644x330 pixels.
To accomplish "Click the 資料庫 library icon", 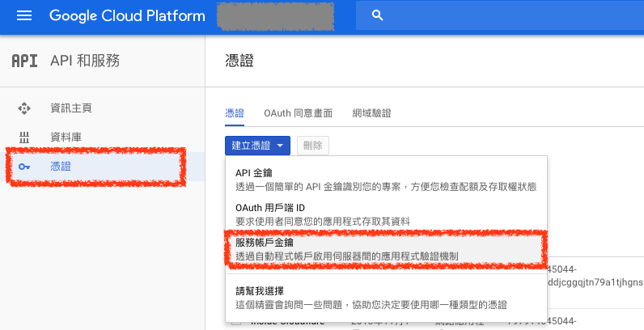I will click(24, 137).
